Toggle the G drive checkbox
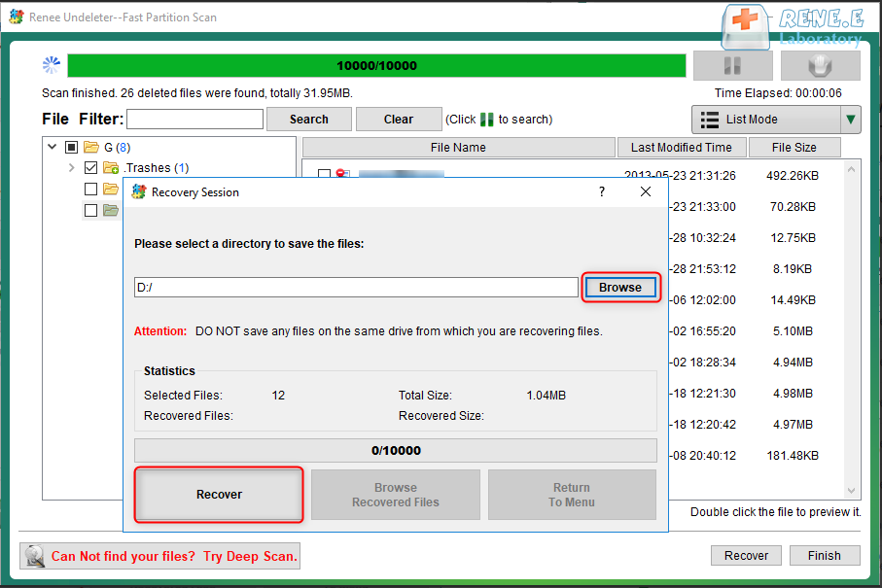This screenshot has width=882, height=588. coord(71,148)
